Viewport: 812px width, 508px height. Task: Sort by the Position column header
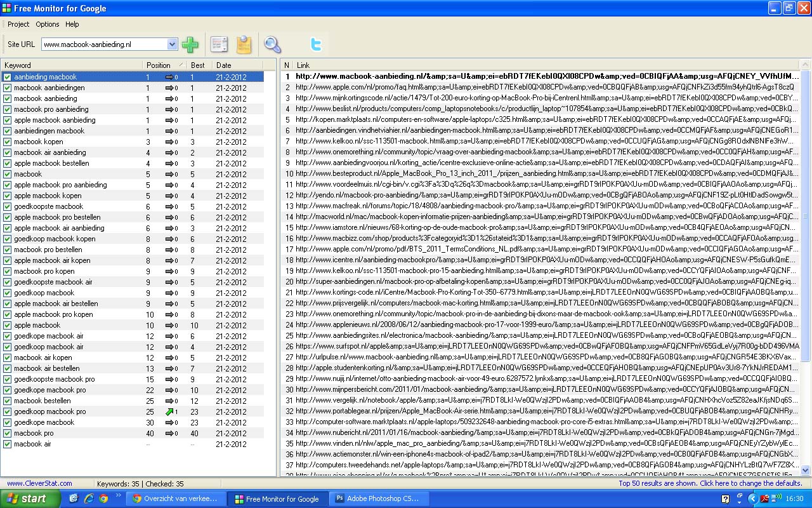pyautogui.click(x=166, y=65)
